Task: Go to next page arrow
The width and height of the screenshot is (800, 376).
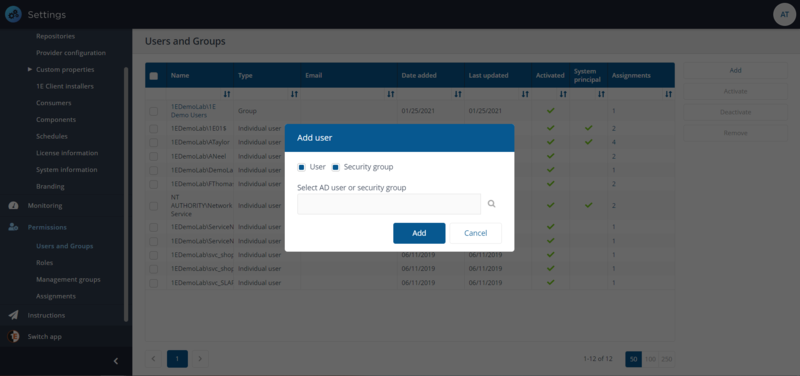Action: [x=200, y=359]
